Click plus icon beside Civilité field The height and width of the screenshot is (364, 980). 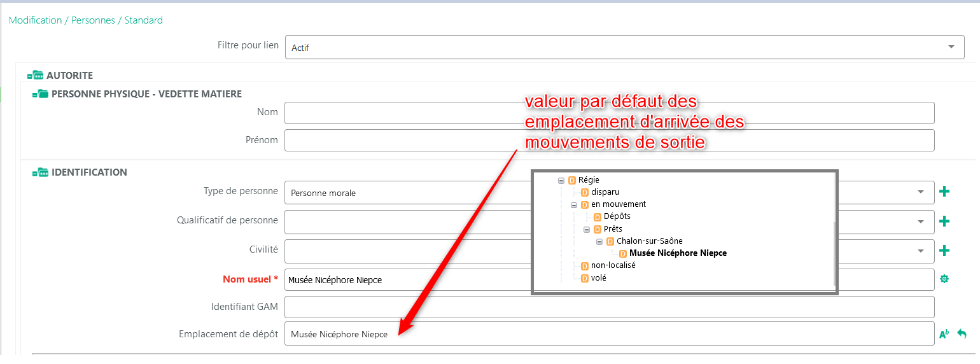(944, 251)
